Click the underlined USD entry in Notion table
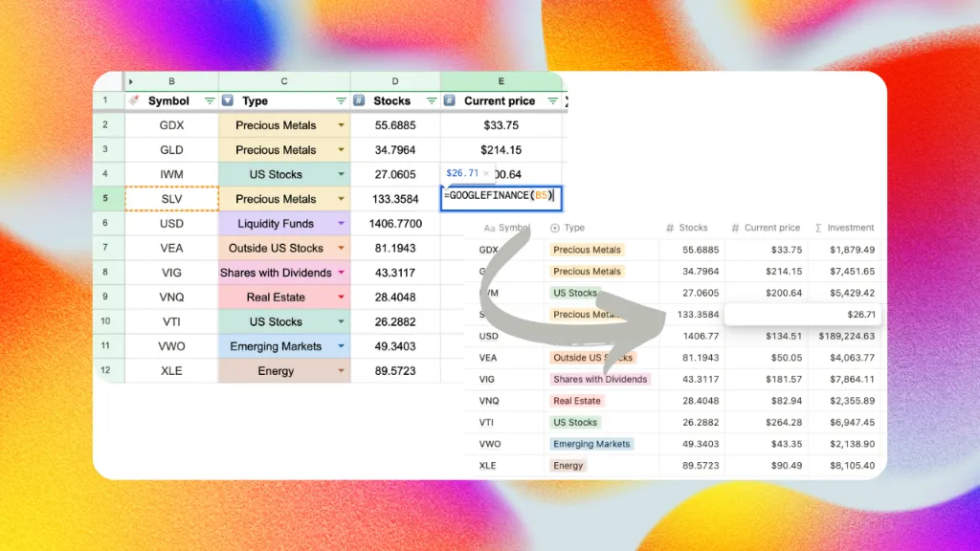 point(487,336)
